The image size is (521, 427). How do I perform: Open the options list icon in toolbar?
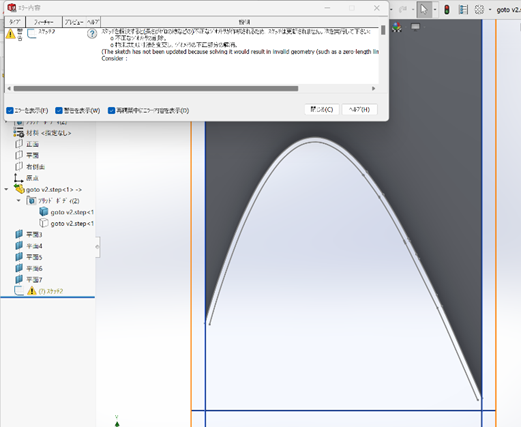point(463,9)
